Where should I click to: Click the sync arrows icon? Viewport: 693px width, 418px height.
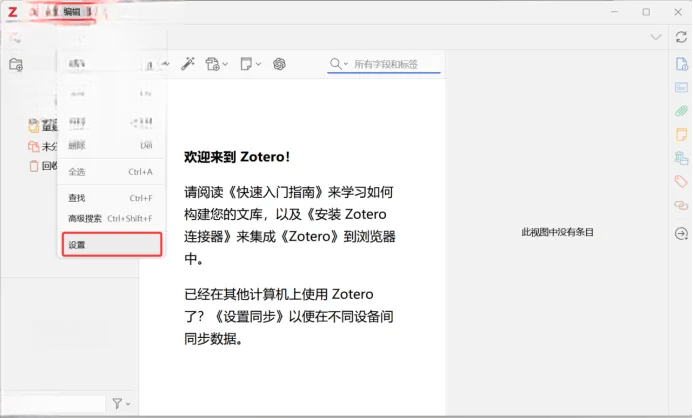pyautogui.click(x=681, y=37)
